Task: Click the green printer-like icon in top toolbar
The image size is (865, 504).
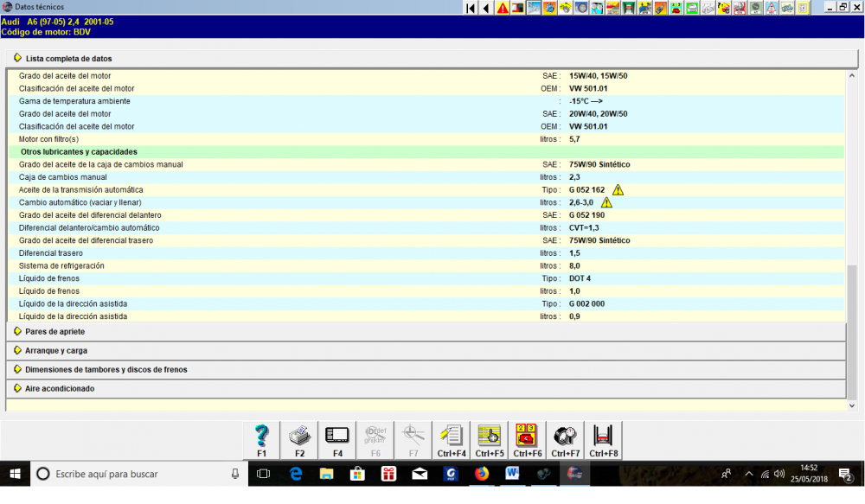Action: pyautogui.click(x=692, y=8)
